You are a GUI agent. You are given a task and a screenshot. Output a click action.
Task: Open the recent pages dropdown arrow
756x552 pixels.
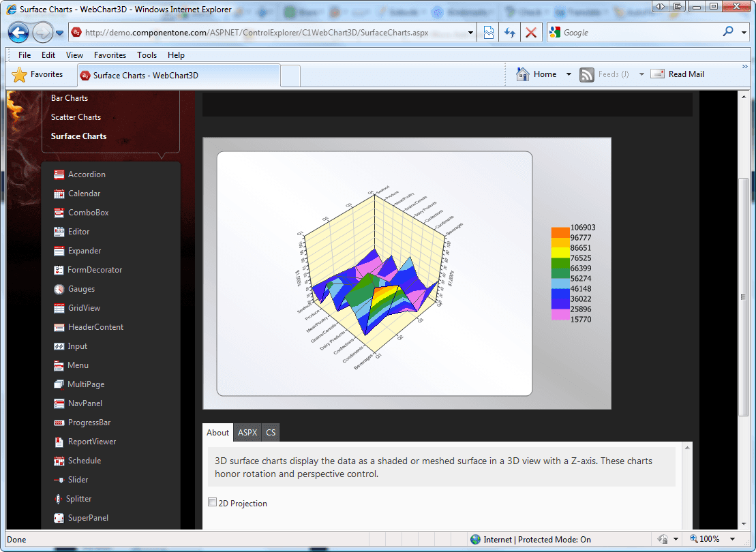60,33
